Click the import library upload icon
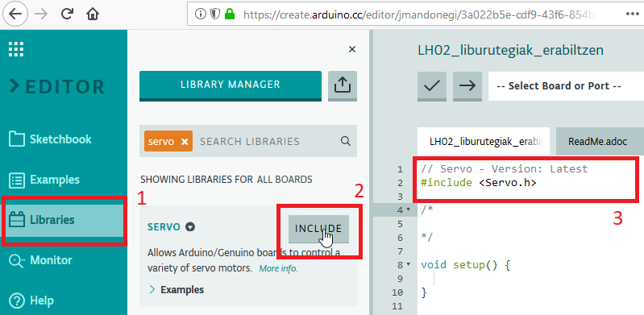This screenshot has width=644, height=315. click(x=342, y=85)
